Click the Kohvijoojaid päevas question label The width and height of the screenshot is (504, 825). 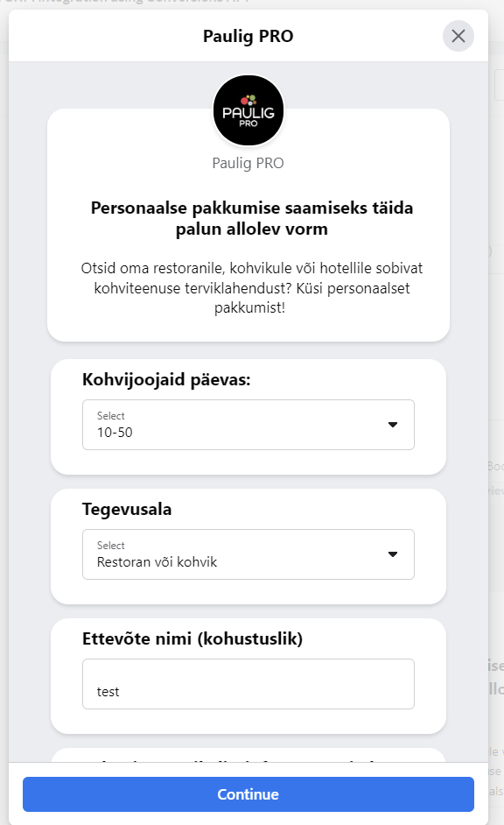click(x=166, y=379)
